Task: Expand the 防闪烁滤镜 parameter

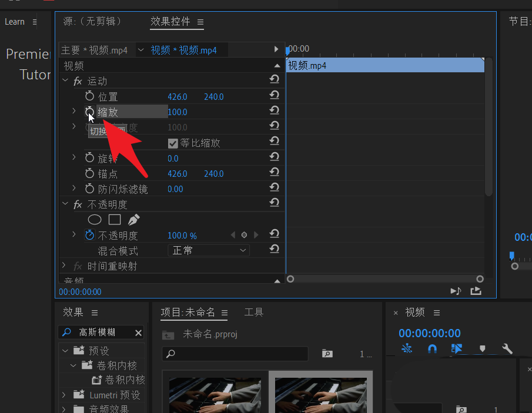Action: tap(74, 188)
